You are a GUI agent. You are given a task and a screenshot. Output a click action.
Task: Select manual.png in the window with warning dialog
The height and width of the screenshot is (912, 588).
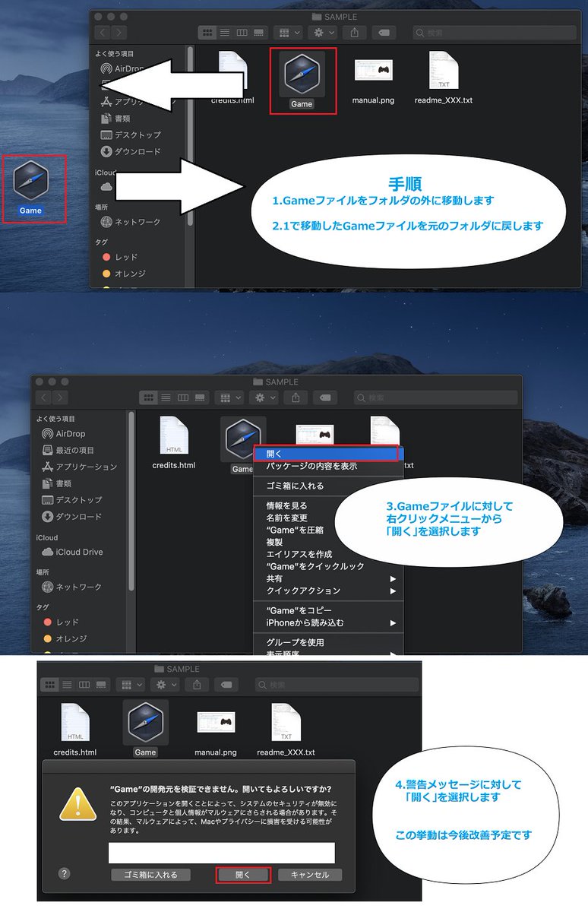click(x=215, y=723)
